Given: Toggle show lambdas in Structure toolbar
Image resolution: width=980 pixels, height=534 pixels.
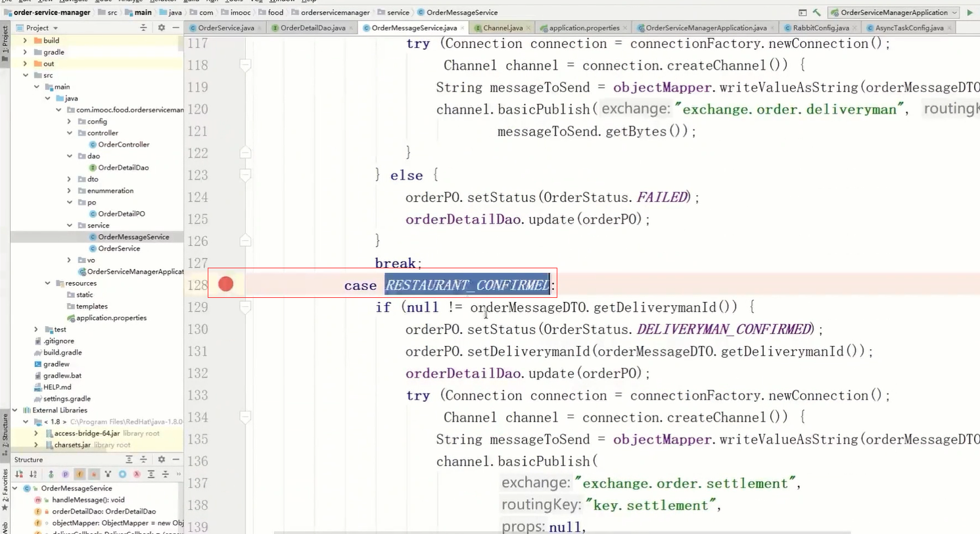Looking at the screenshot, I should click(137, 474).
